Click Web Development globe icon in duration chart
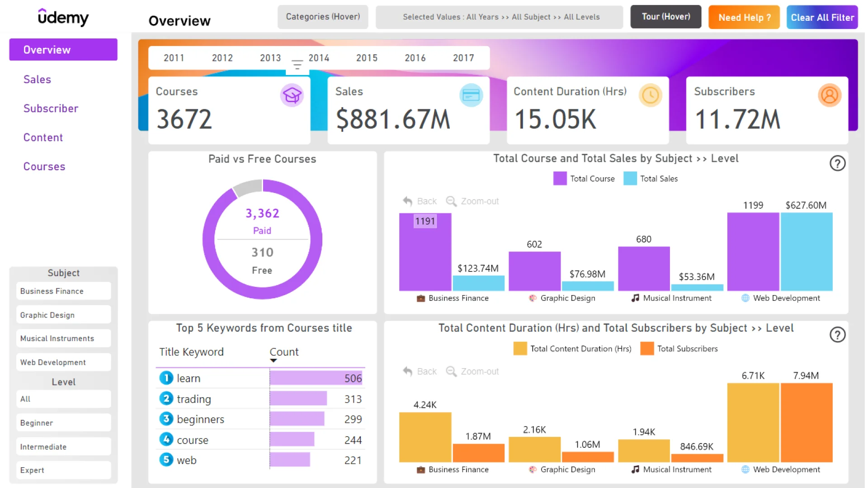The width and height of the screenshot is (868, 488). click(745, 469)
